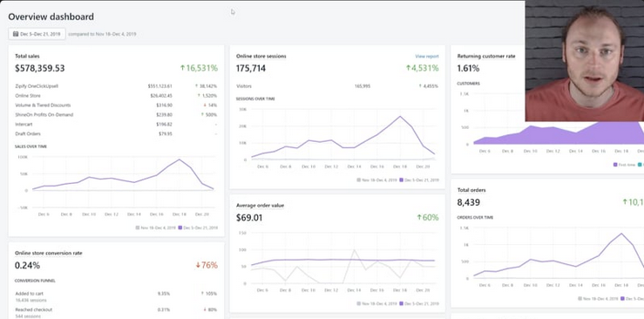Click the Total orders heading

471,190
